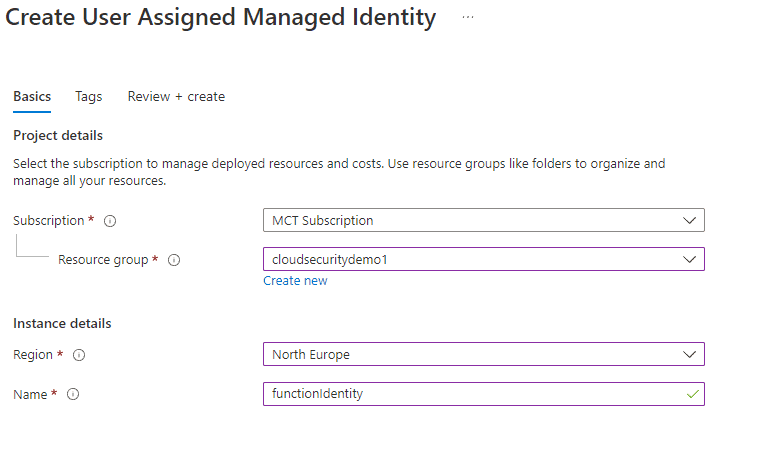Expand the resource group dropdown chevron
This screenshot has height=449, width=783.
[x=689, y=259]
